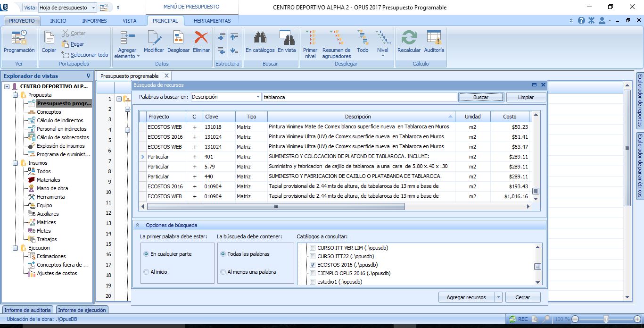Click the Desglosar tool icon

tap(178, 39)
